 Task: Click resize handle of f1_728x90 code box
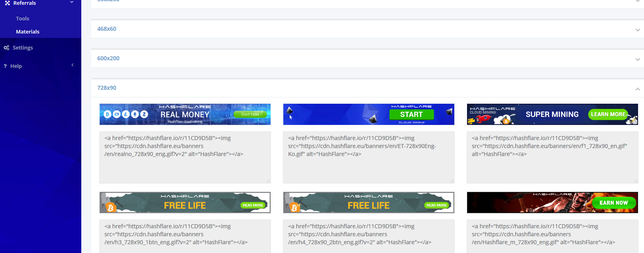point(636,181)
